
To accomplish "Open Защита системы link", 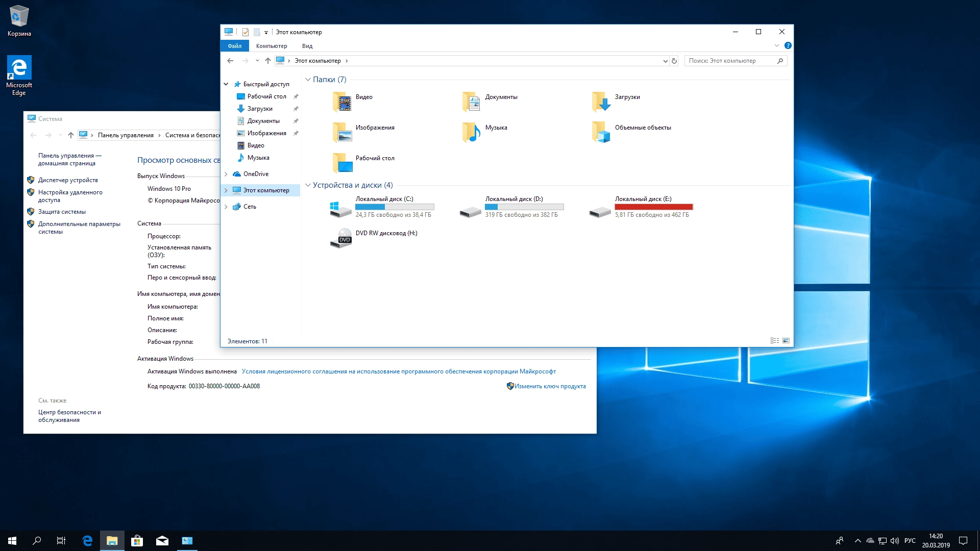I will click(x=62, y=212).
